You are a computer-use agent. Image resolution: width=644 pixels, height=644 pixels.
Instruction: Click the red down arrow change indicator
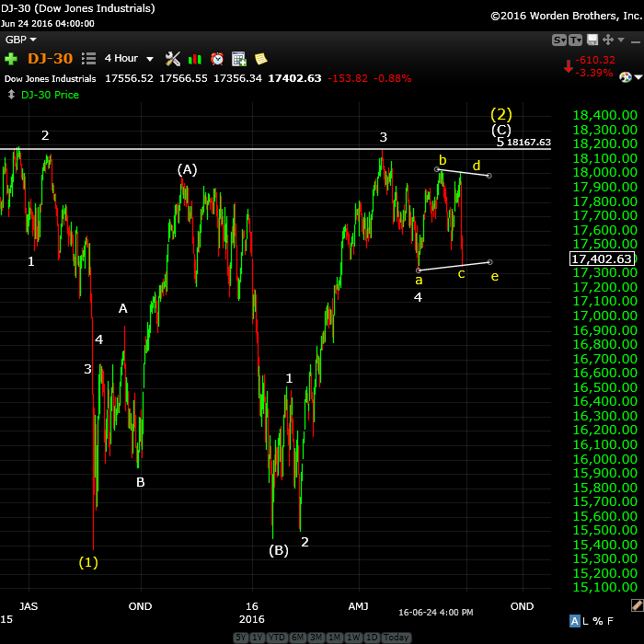569,66
